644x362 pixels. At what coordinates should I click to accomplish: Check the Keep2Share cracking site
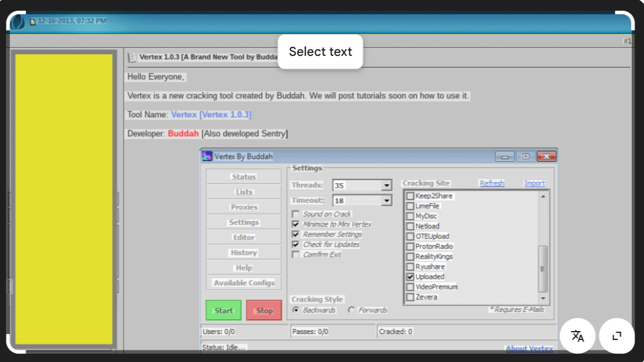[409, 196]
